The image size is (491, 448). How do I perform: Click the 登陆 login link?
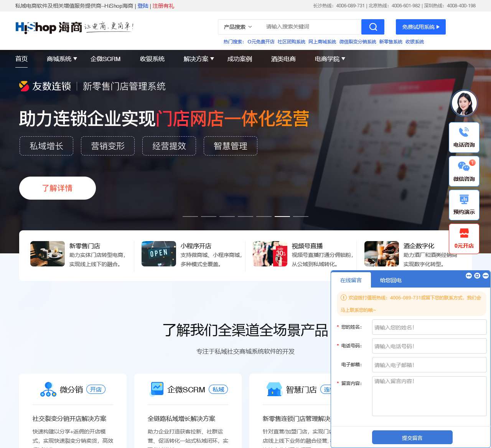point(143,6)
